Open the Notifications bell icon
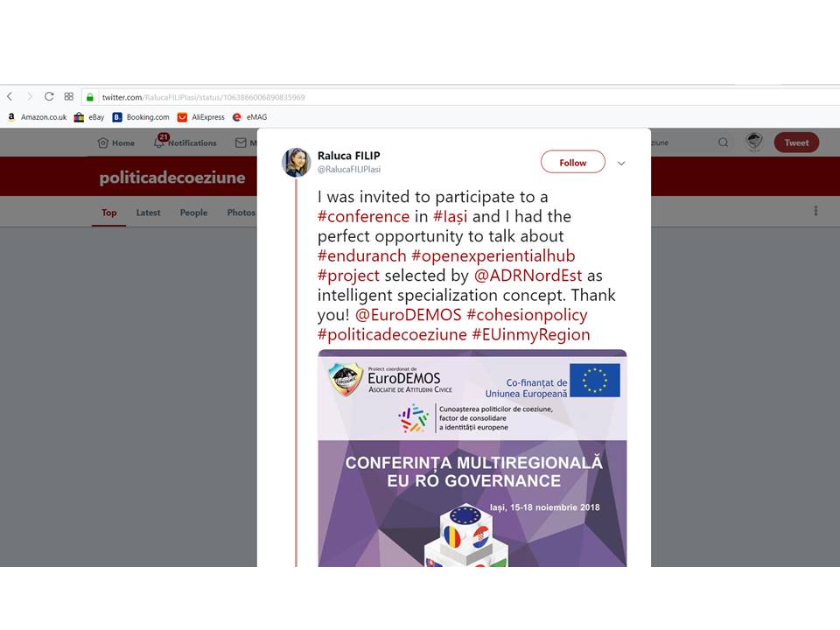Screen dimensions: 840x630 pyautogui.click(x=159, y=142)
